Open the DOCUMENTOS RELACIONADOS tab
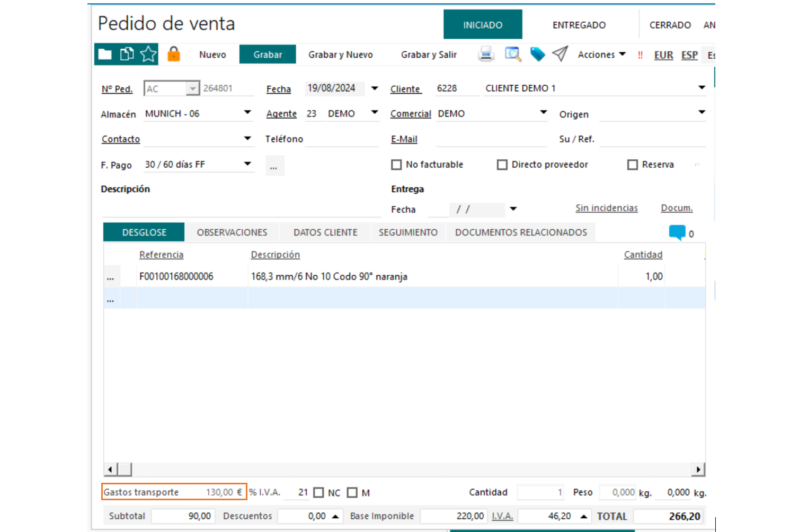The width and height of the screenshot is (808, 532). (521, 232)
